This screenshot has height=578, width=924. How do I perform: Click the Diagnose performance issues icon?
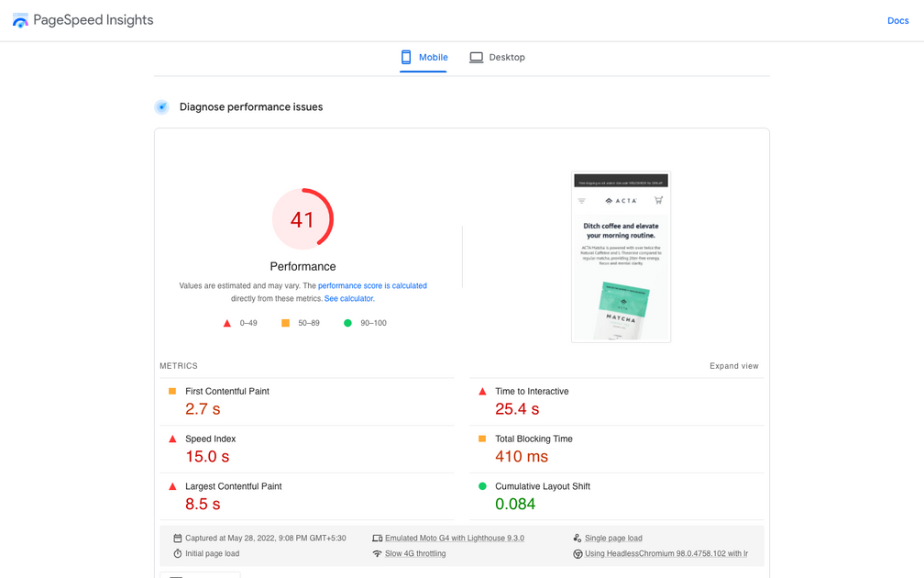(161, 107)
